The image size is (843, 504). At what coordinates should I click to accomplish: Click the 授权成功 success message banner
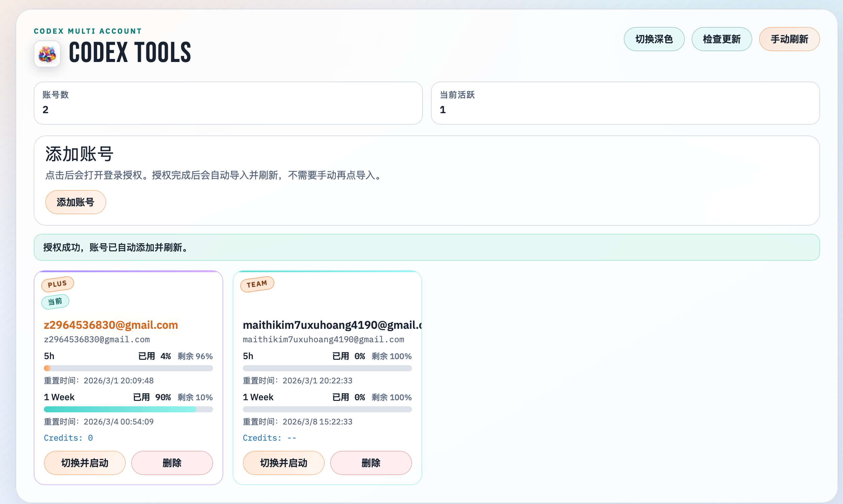427,247
